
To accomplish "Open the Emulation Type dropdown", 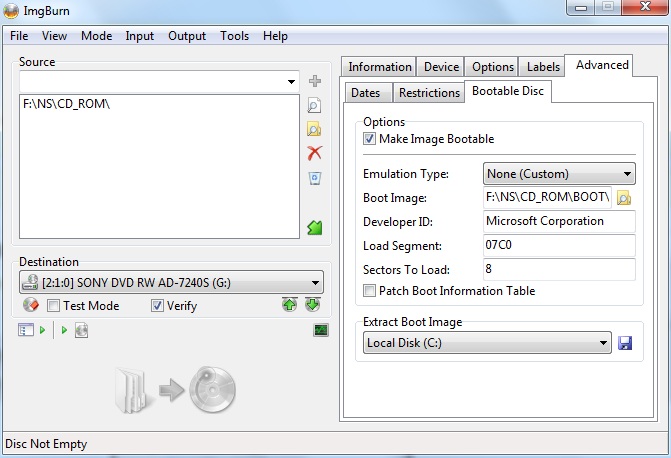I will (x=559, y=174).
